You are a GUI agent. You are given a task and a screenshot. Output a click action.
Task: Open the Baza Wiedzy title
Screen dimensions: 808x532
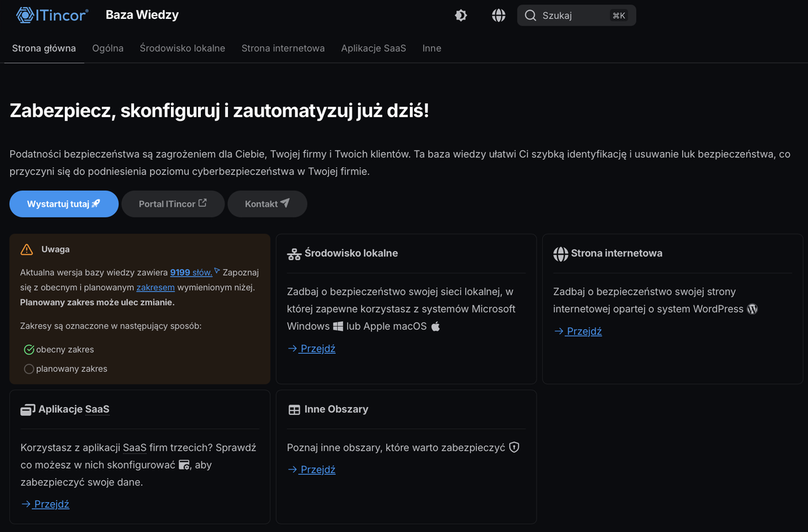142,15
